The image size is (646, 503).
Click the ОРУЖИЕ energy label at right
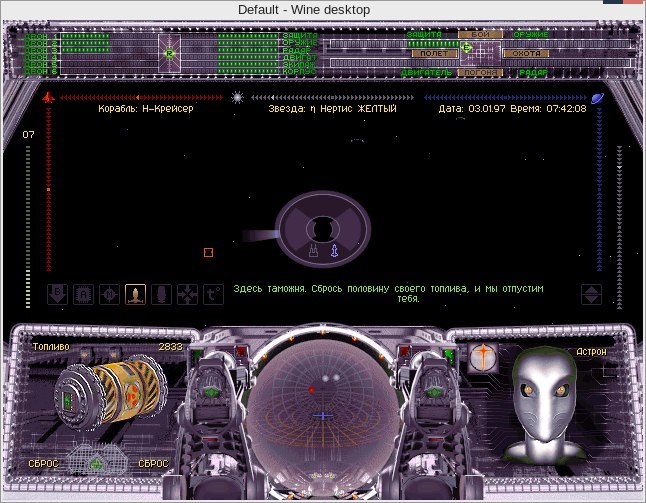coord(531,34)
